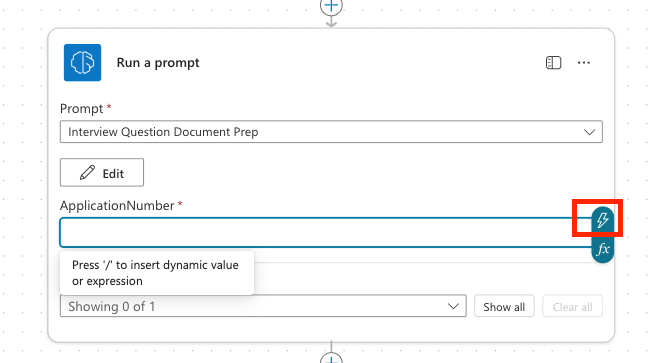Screen dimensions: 664x363
Task: Toggle the side panel layout icon
Action: 553,63
